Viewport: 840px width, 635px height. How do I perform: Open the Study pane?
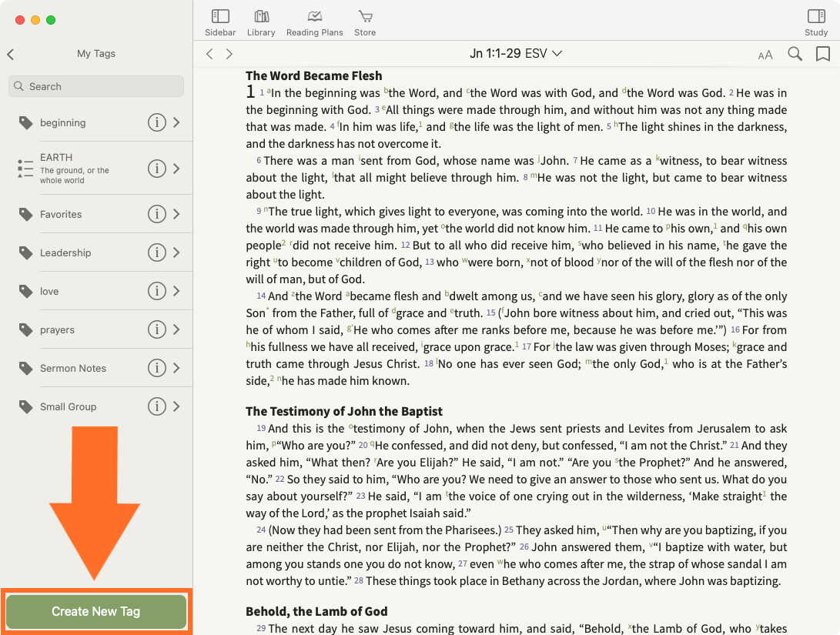816,17
